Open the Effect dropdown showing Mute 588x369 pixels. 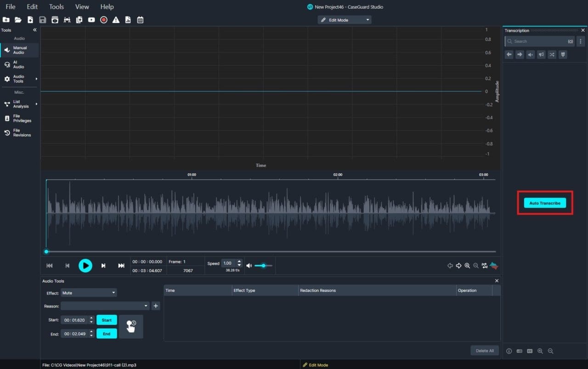[88, 292]
